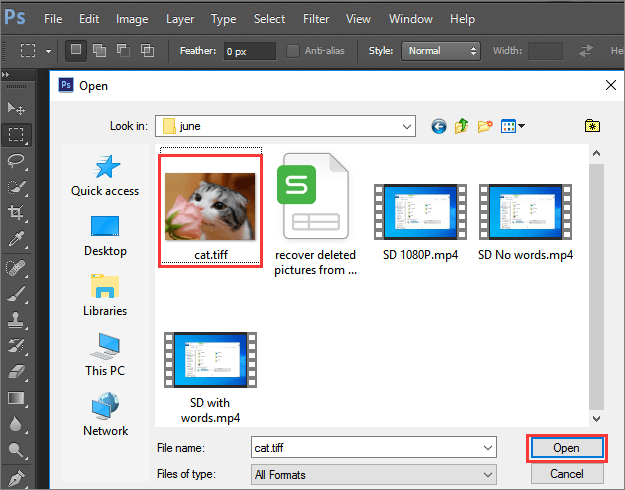Click the Create New Folder icon

(x=486, y=126)
